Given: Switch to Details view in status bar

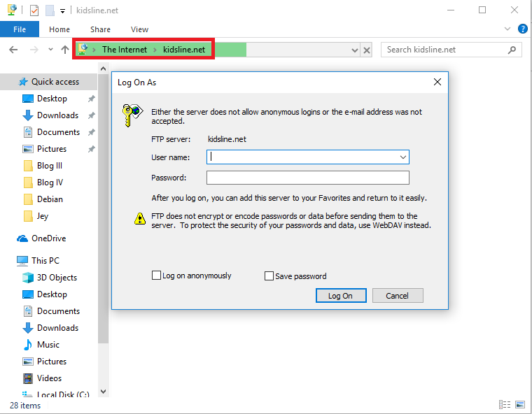Looking at the screenshot, I should point(505,404).
